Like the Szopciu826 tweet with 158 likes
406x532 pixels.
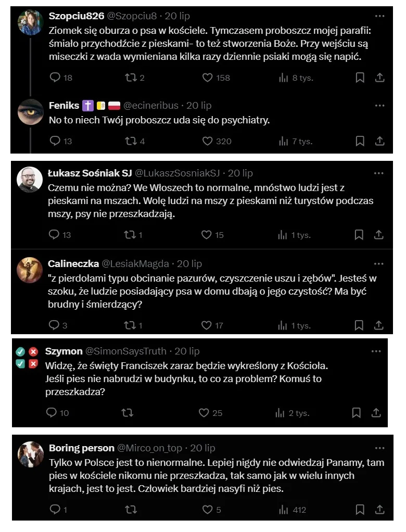(207, 78)
